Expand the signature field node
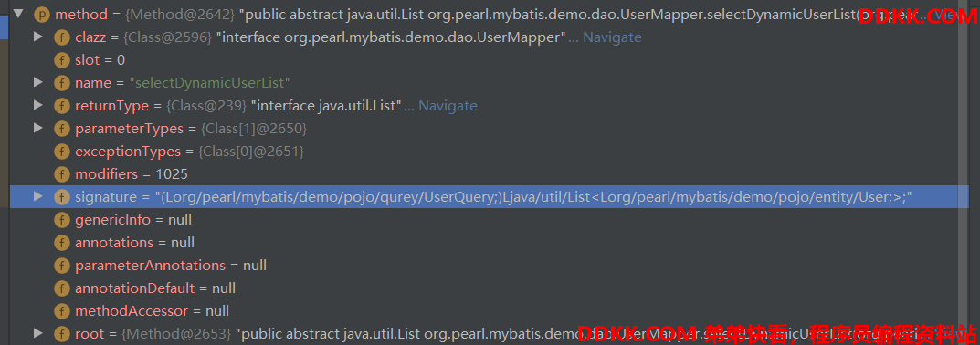 point(38,197)
